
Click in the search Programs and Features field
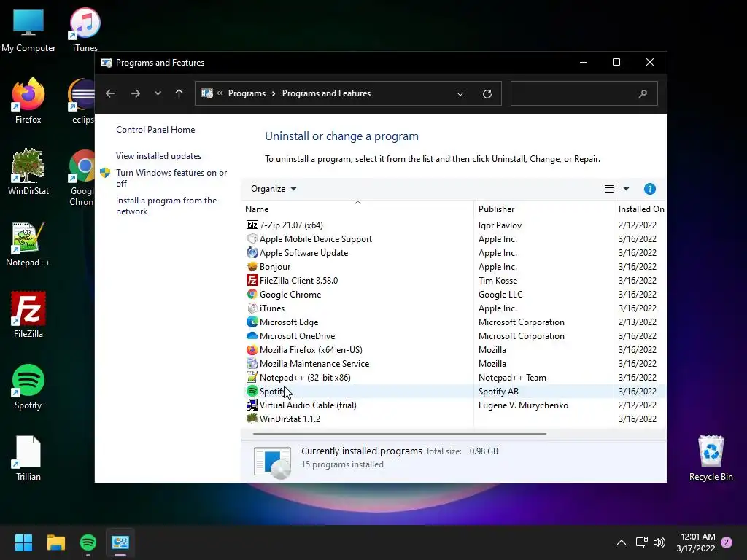click(x=584, y=93)
